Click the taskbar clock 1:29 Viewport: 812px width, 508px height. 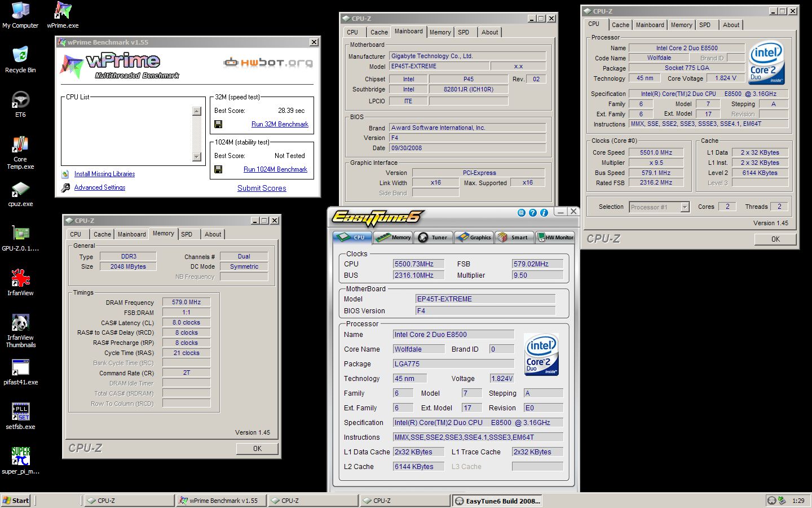click(x=798, y=501)
